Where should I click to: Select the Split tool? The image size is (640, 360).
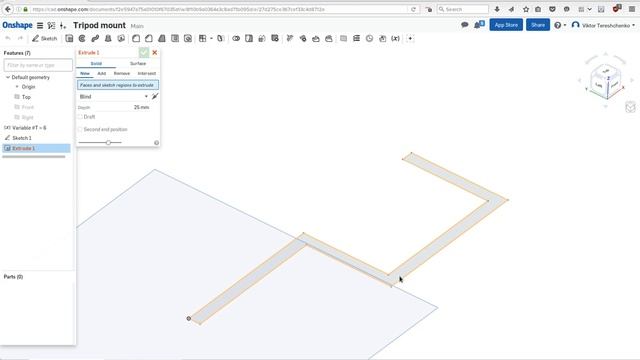point(249,38)
